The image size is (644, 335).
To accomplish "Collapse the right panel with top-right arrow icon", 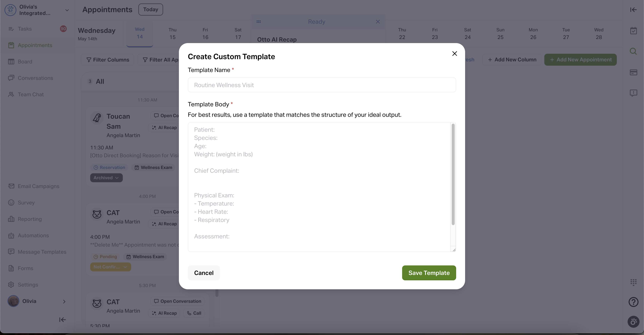I will pyautogui.click(x=633, y=10).
